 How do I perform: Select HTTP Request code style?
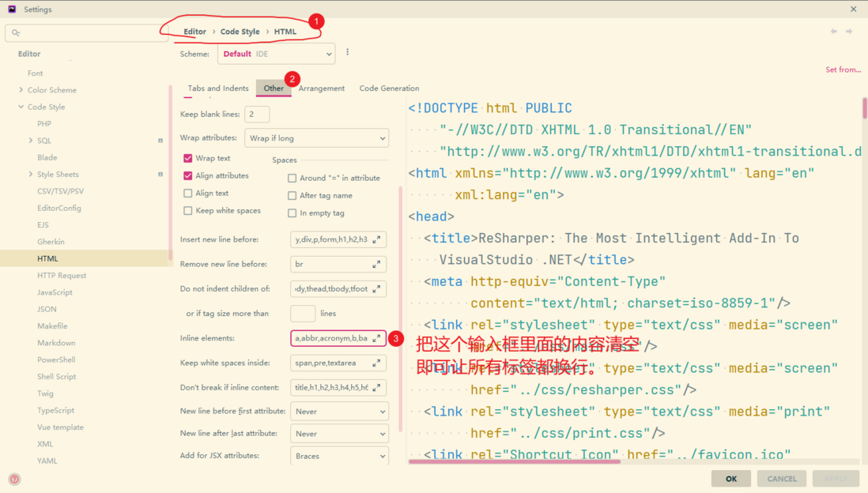tap(62, 276)
